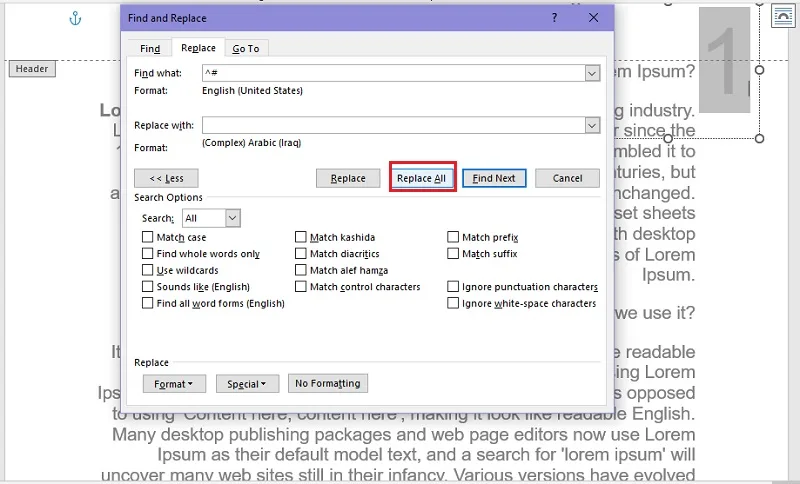Click the text box's bottom-right corner handle

click(759, 138)
